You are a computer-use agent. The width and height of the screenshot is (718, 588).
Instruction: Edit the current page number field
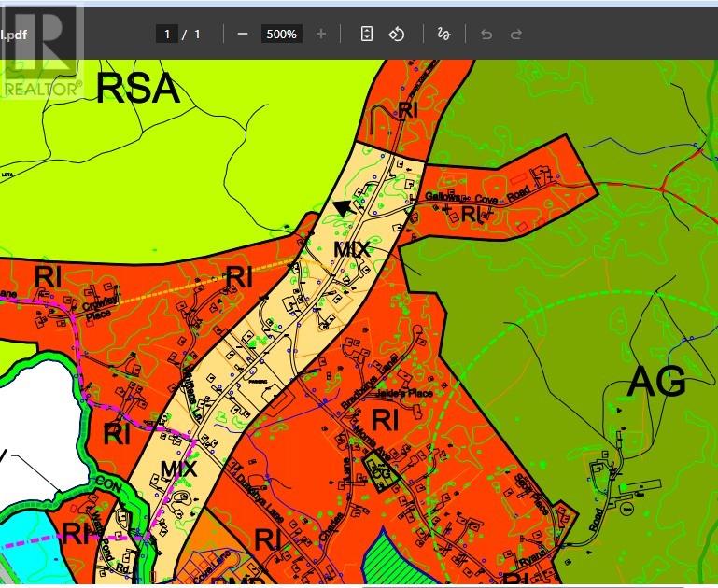tap(167, 34)
